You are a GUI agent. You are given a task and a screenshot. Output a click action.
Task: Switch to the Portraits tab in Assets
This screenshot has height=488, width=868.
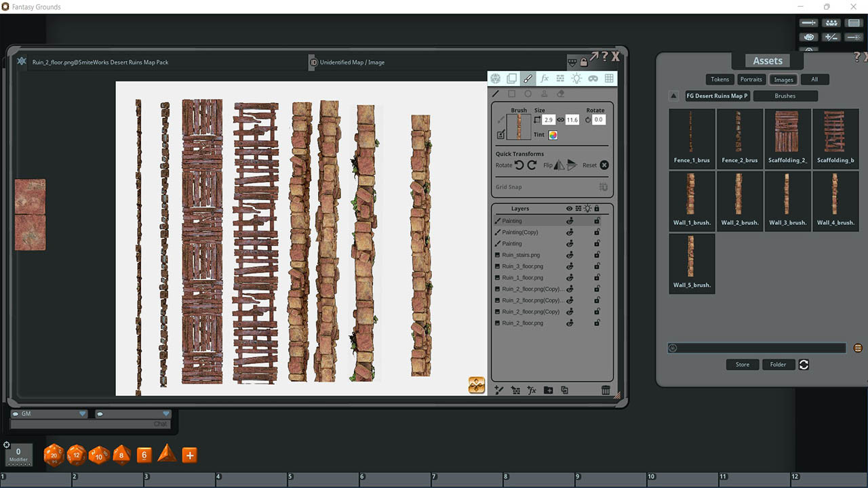click(751, 79)
